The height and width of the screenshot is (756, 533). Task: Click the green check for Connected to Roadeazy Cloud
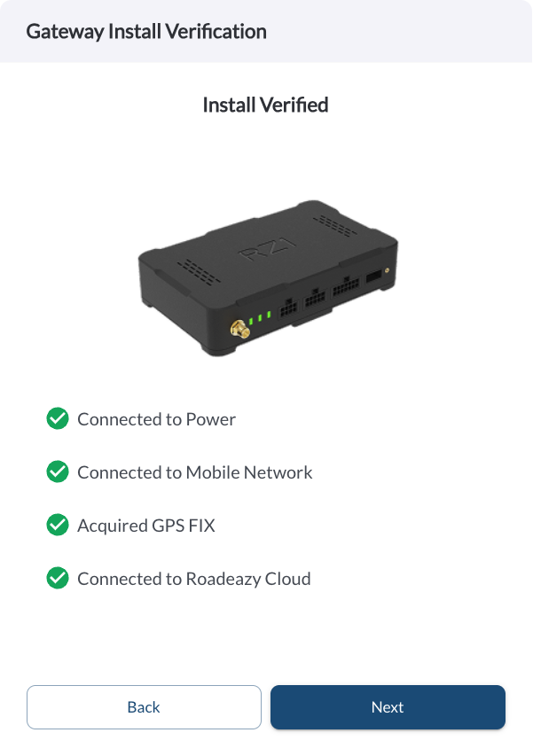coord(58,578)
